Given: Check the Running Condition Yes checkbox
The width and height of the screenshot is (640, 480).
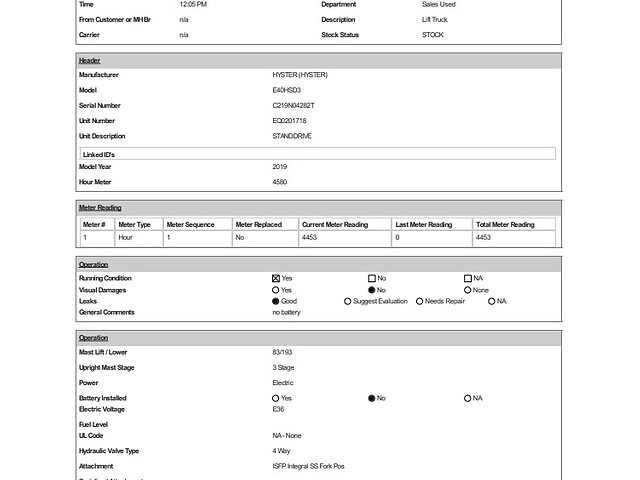Looking at the screenshot, I should pos(276,278).
